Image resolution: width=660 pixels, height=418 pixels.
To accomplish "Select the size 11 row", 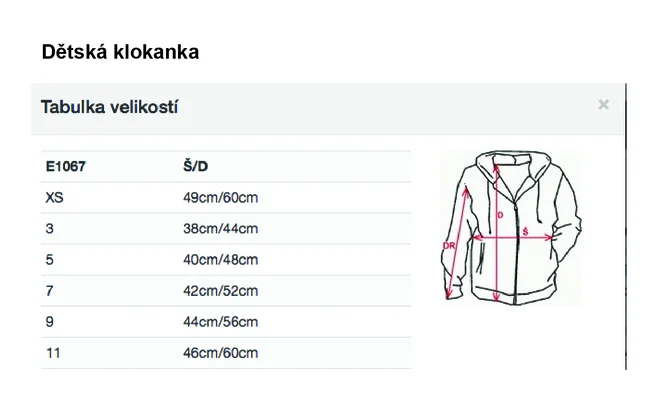I will (226, 353).
